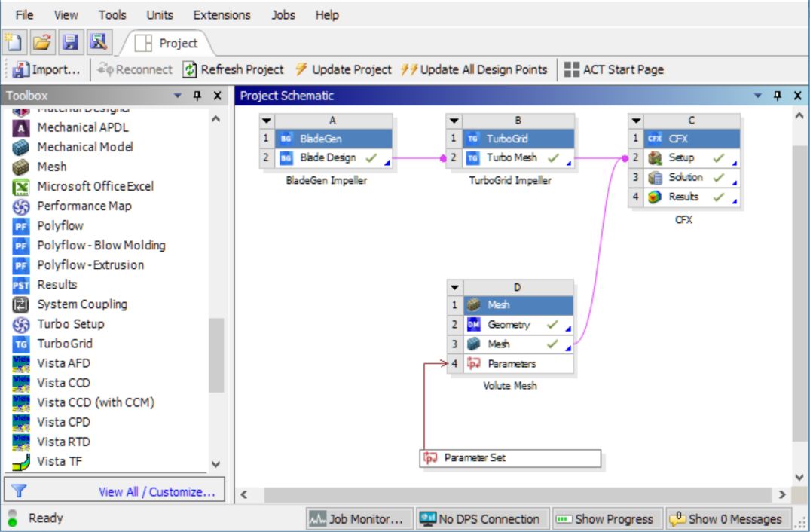Open system A dropdown arrow
This screenshot has height=532, width=810.
267,121
